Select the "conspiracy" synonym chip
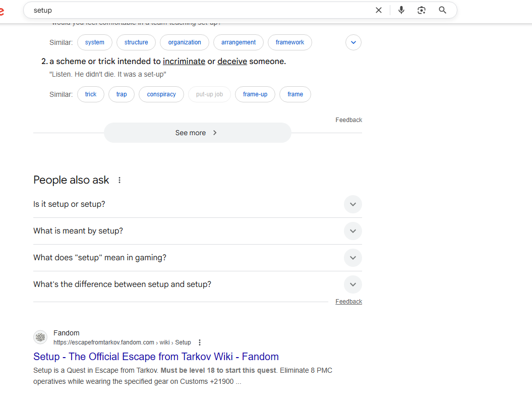Screen dimensions: 532x404 click(x=161, y=94)
